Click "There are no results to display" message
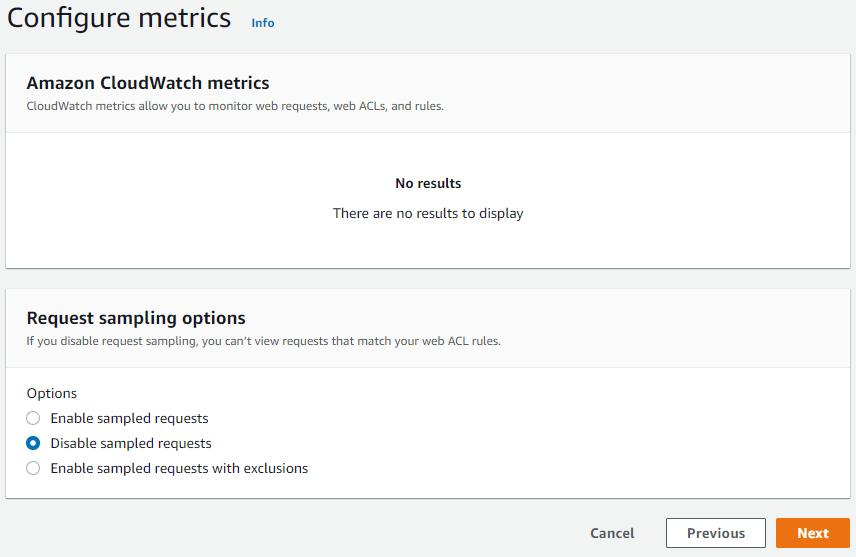The width and height of the screenshot is (856, 557). click(x=428, y=213)
